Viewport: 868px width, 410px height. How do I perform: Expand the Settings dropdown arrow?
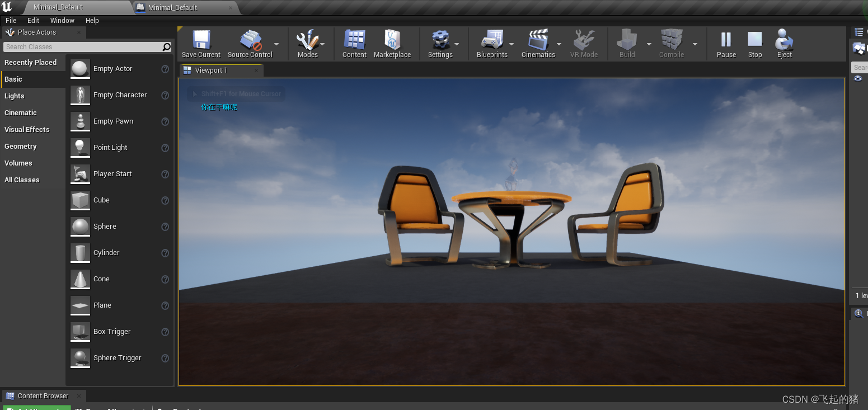coord(457,44)
